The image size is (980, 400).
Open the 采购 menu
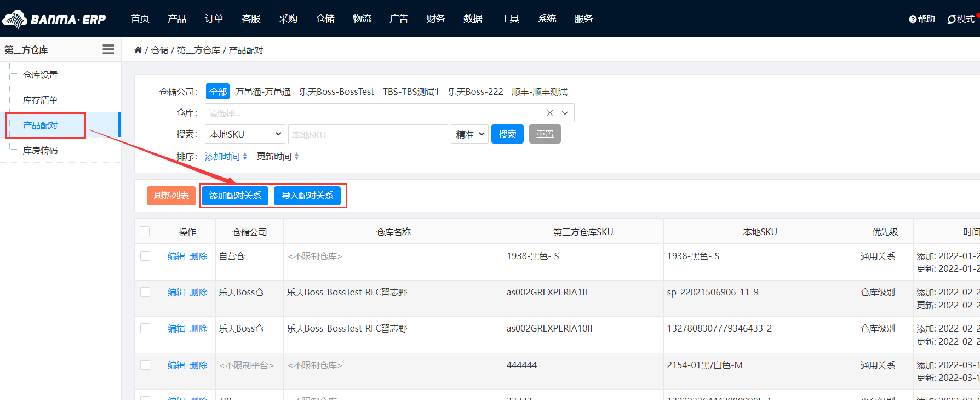pos(288,19)
